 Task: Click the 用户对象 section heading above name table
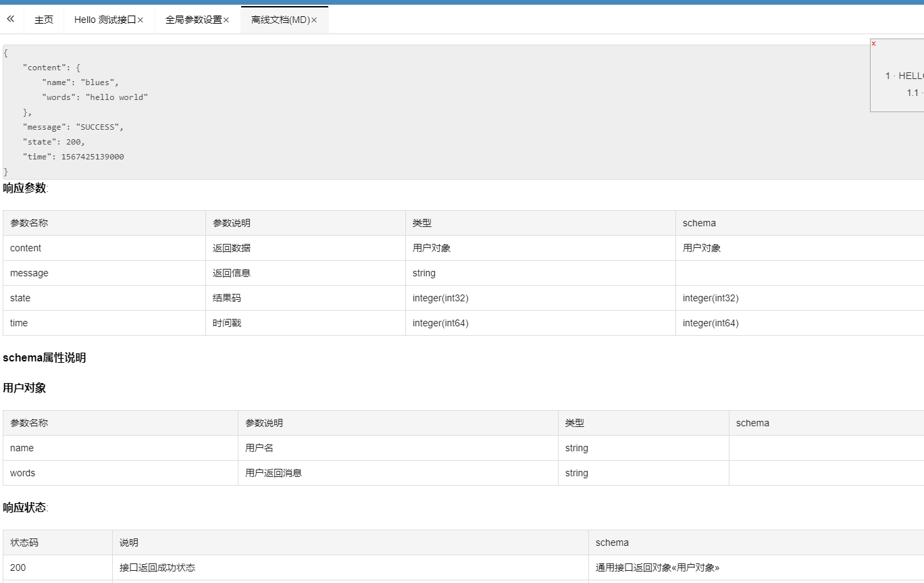(24, 388)
